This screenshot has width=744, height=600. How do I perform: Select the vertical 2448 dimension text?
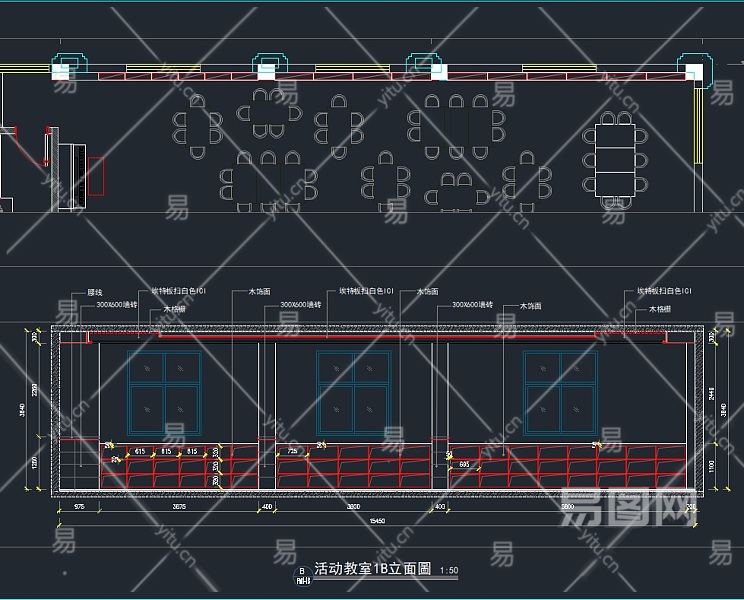tap(711, 394)
